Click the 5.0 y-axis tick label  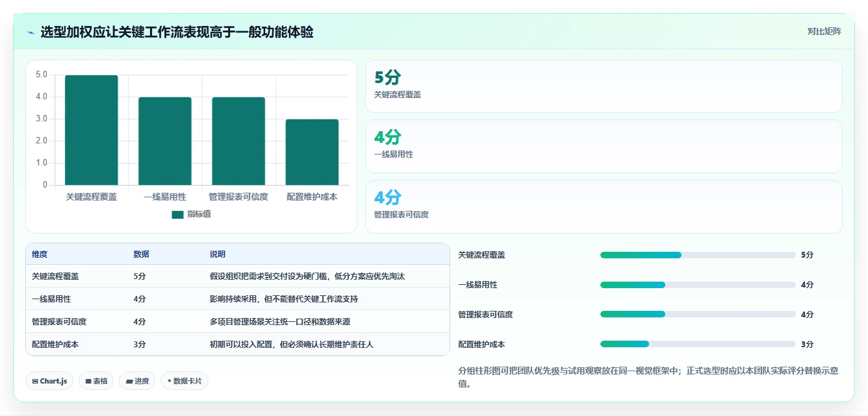(41, 75)
